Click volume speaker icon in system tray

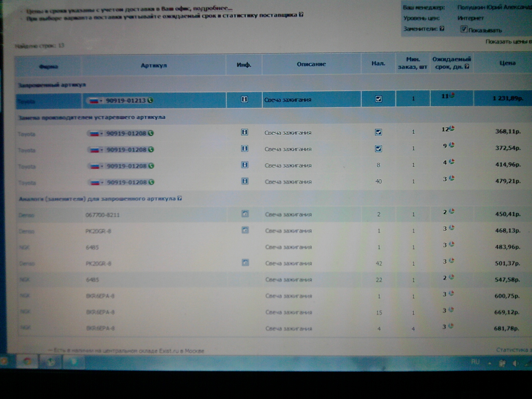click(516, 363)
